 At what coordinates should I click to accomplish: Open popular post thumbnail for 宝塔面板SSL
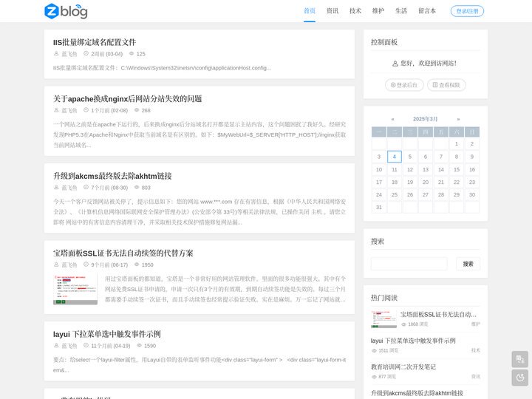point(383,319)
